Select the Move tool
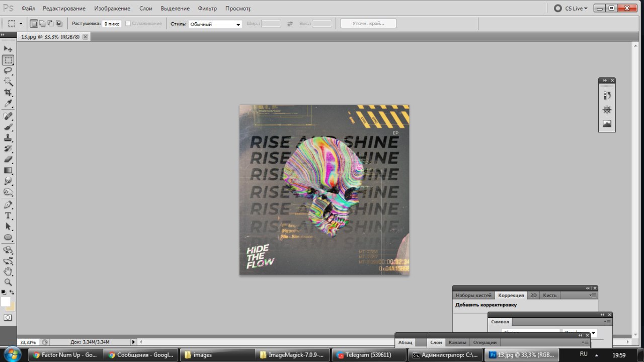Image resolution: width=644 pixels, height=362 pixels. tap(8, 49)
